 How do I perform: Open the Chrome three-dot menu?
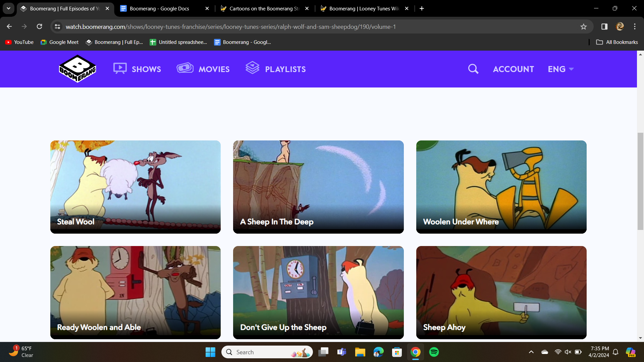(635, 26)
